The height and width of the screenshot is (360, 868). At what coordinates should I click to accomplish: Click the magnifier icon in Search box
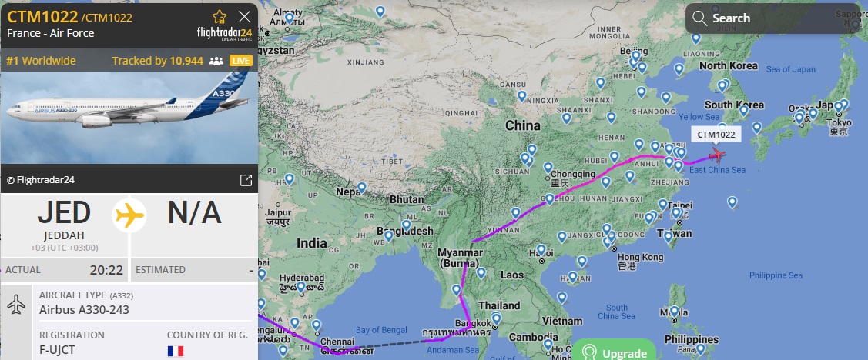[699, 18]
